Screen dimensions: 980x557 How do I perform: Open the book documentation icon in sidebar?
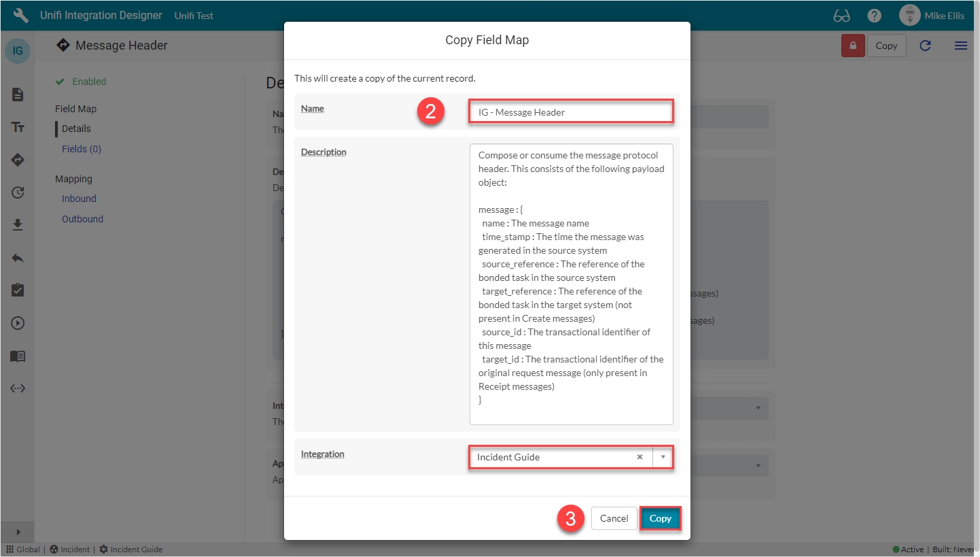(18, 356)
